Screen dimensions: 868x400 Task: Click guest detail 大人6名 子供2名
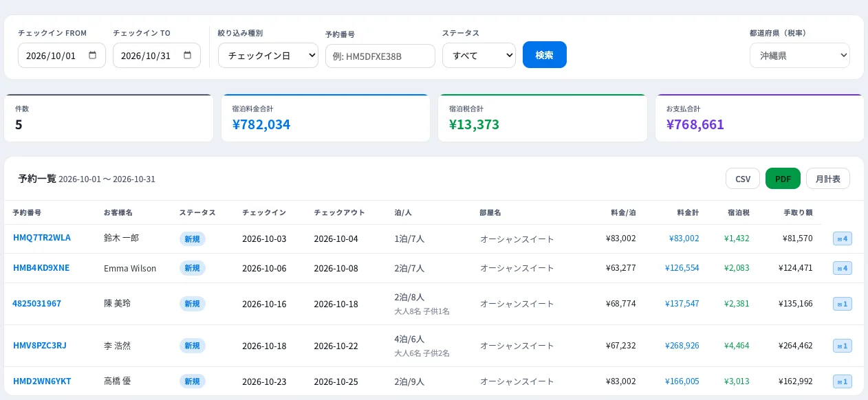(422, 353)
